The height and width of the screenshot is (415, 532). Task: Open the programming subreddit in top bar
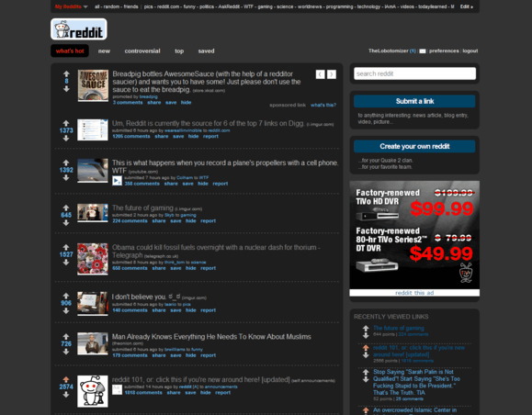click(x=339, y=6)
